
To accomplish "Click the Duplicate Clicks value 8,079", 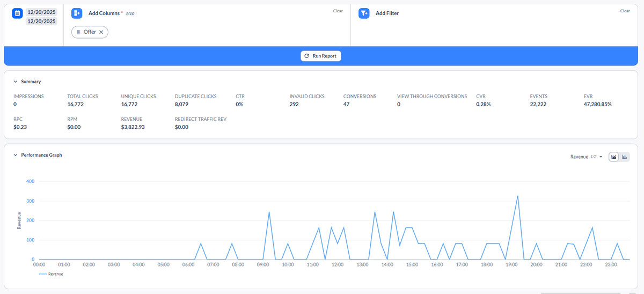I will (x=181, y=104).
